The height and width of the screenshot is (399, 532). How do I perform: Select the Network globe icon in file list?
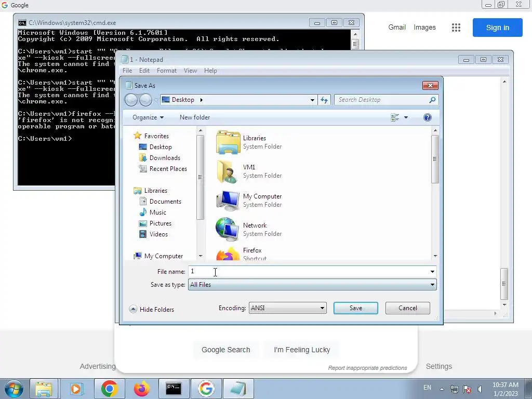tap(227, 230)
